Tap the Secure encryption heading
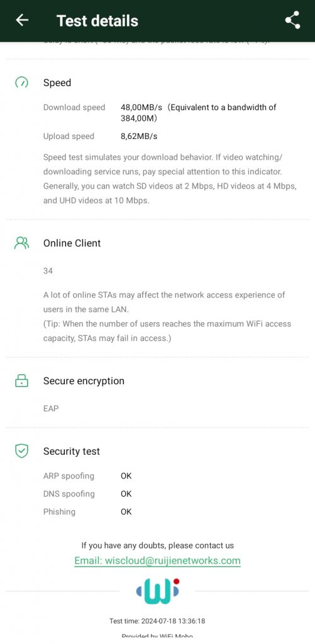This screenshot has height=644, width=315. (x=84, y=380)
